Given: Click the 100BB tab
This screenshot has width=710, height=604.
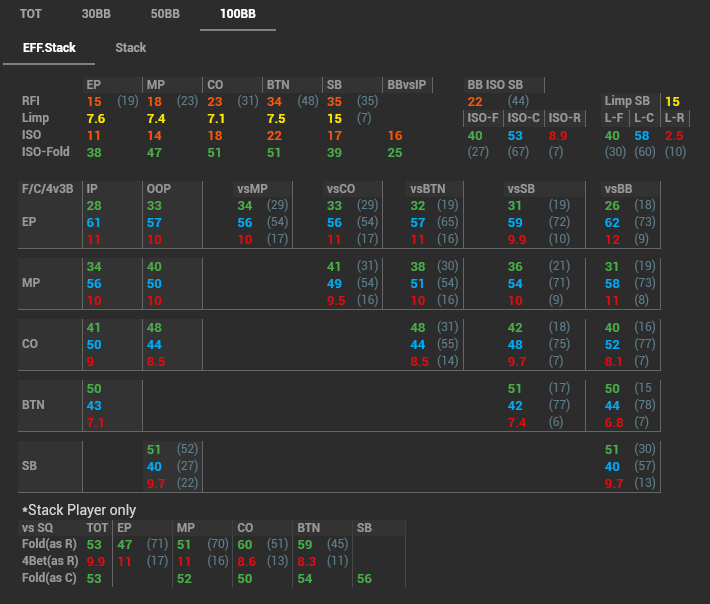Looking at the screenshot, I should 237,15.
